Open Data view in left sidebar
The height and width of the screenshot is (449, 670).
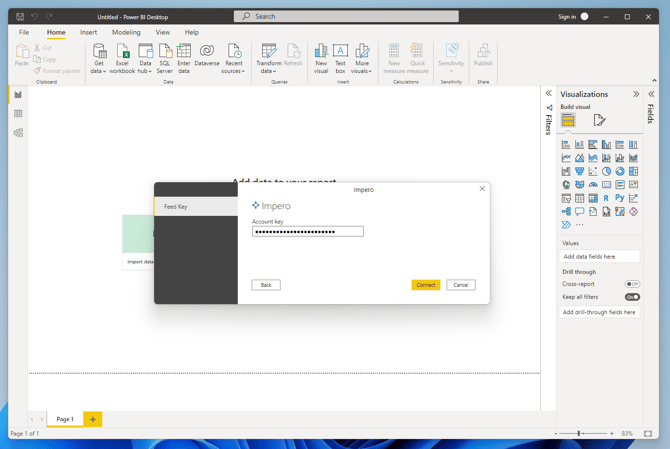click(18, 114)
